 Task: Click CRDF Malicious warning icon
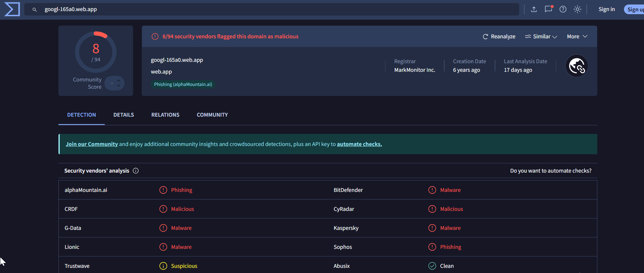[x=163, y=209]
